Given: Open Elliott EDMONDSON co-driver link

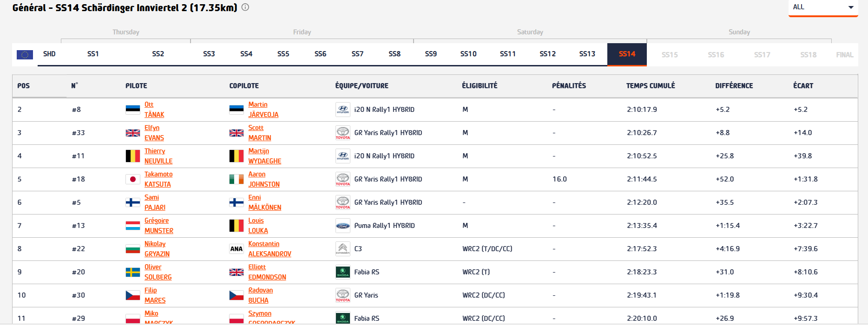Looking at the screenshot, I should coord(267,272).
